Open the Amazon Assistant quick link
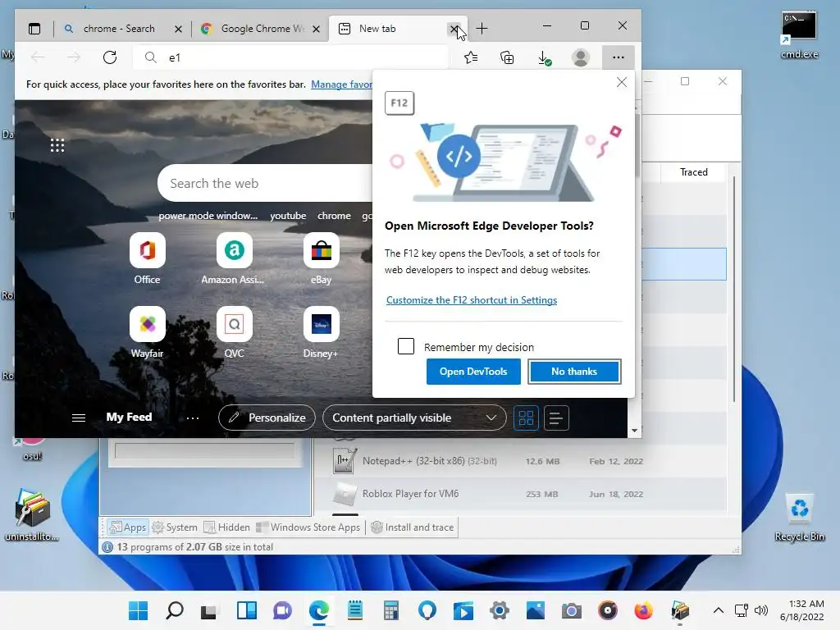 (234, 258)
